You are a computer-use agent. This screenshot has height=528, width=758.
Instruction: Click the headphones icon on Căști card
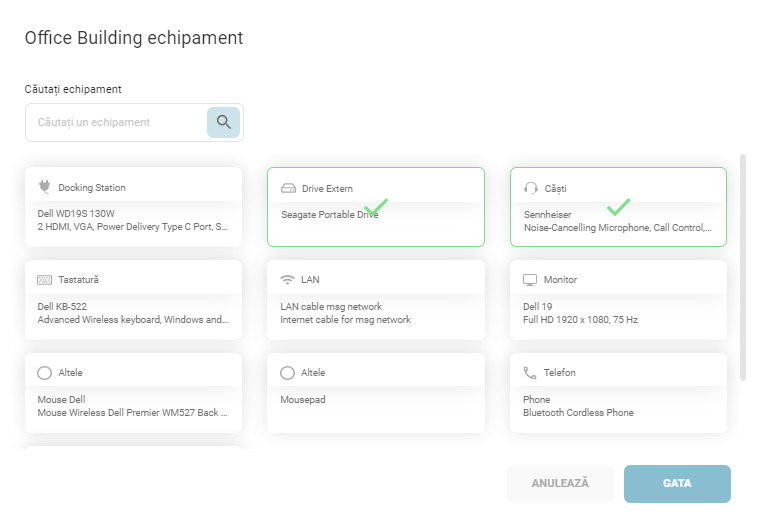pyautogui.click(x=530, y=188)
